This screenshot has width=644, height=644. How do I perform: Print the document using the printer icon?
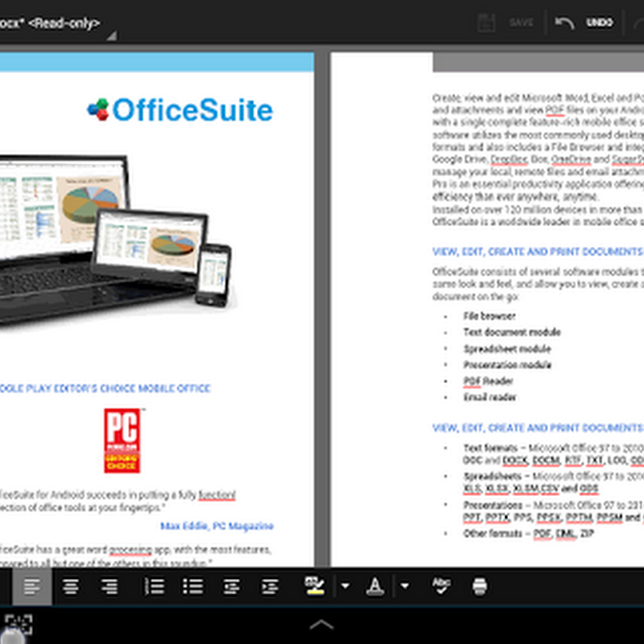click(479, 587)
